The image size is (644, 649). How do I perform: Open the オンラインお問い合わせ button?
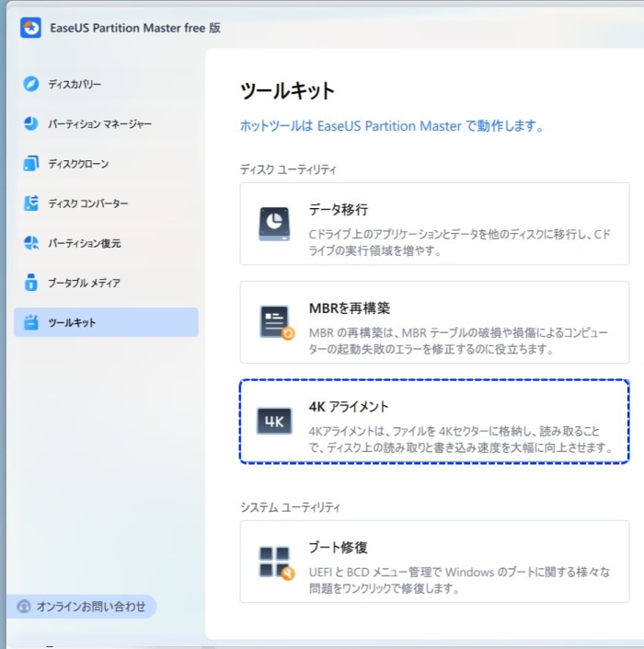pyautogui.click(x=82, y=607)
